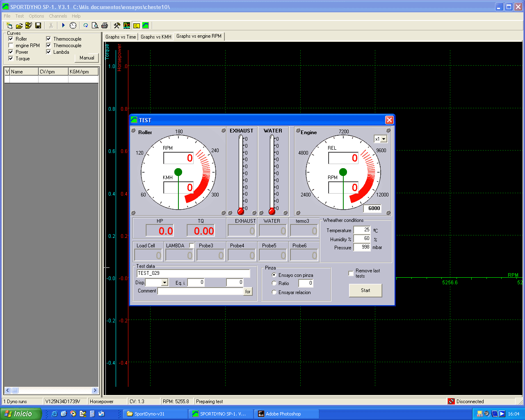Click the CV/rpm column header
The height and width of the screenshot is (420, 525).
[x=53, y=72]
